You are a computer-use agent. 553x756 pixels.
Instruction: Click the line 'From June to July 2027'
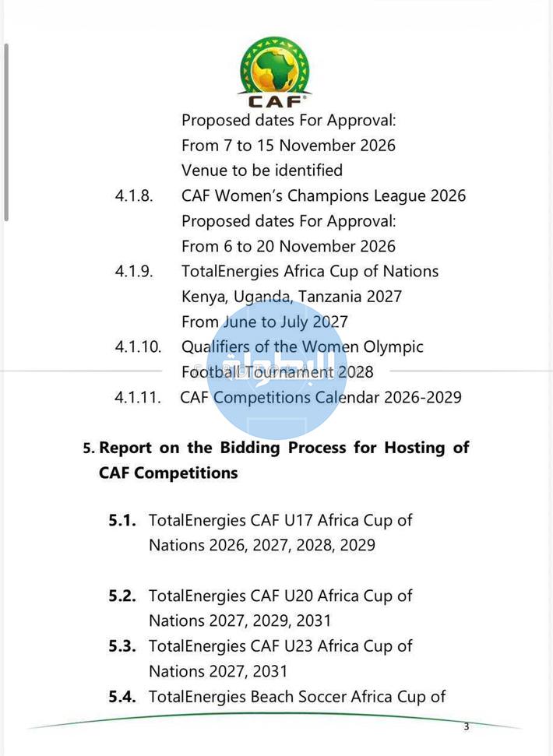point(265,322)
